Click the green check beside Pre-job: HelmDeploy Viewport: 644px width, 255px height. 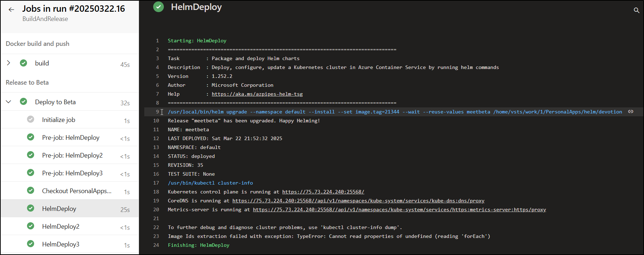click(x=31, y=137)
